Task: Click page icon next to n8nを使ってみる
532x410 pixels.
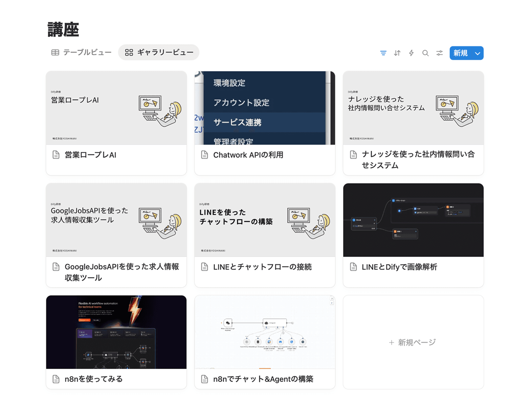Action: [x=56, y=379]
